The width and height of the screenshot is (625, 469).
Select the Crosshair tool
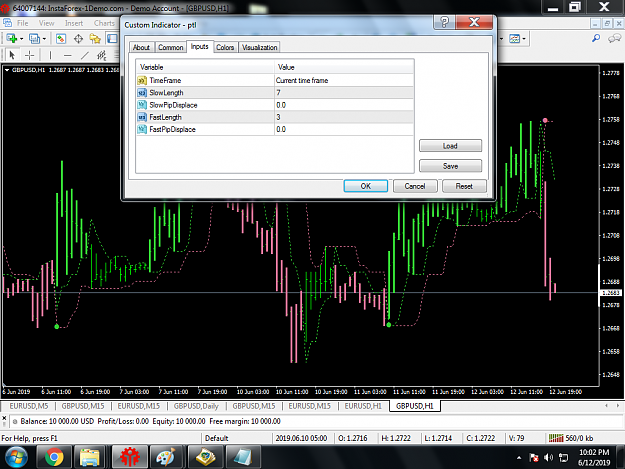pos(29,55)
